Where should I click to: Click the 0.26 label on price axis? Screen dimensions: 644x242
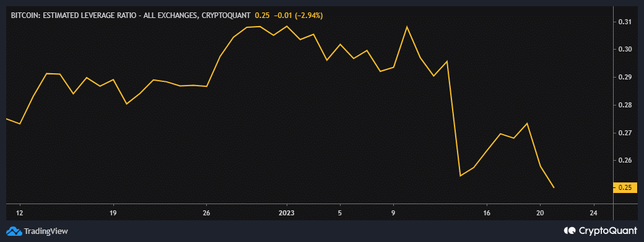click(x=625, y=160)
